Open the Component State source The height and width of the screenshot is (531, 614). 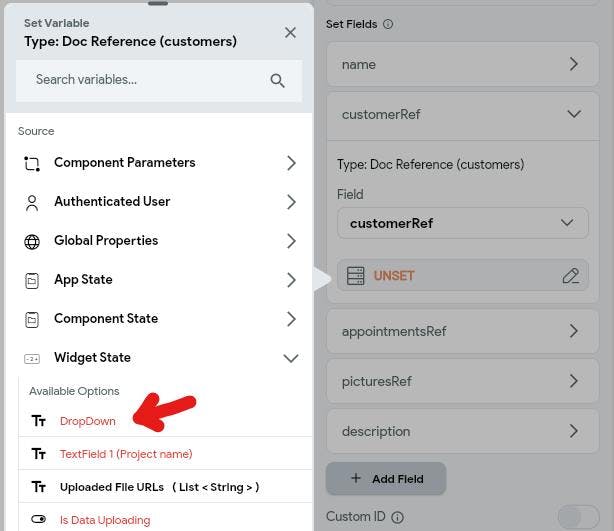pos(159,319)
